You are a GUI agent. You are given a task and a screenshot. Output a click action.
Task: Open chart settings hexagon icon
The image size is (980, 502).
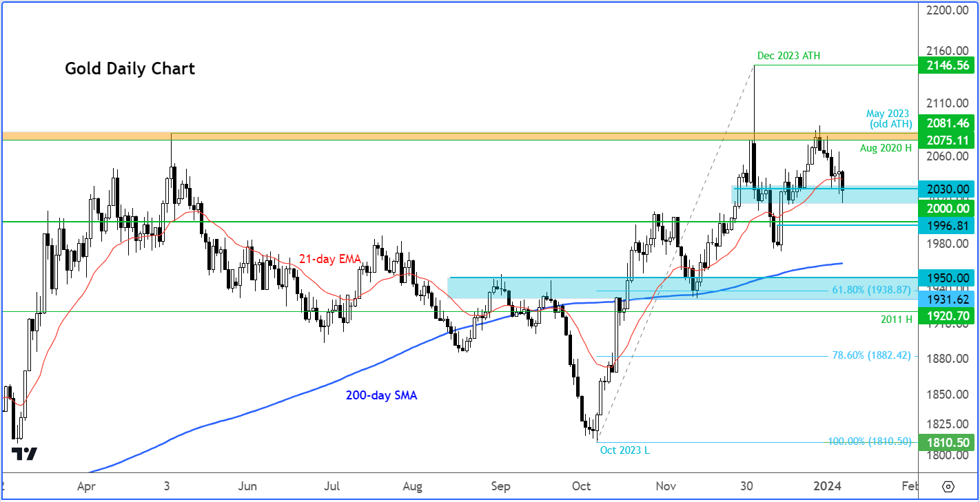tap(948, 487)
